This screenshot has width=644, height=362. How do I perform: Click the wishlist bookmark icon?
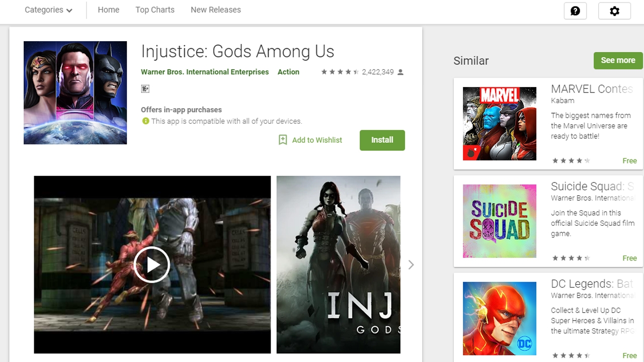click(283, 140)
